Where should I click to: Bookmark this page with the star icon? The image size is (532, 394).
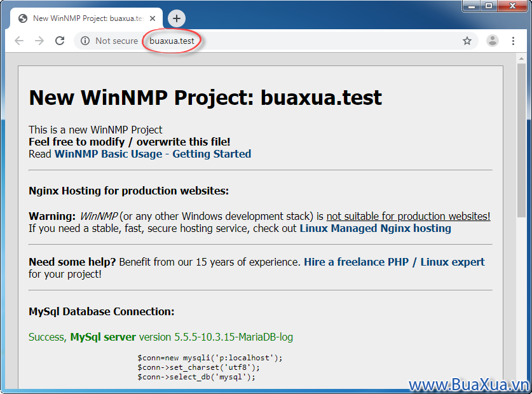tap(467, 41)
